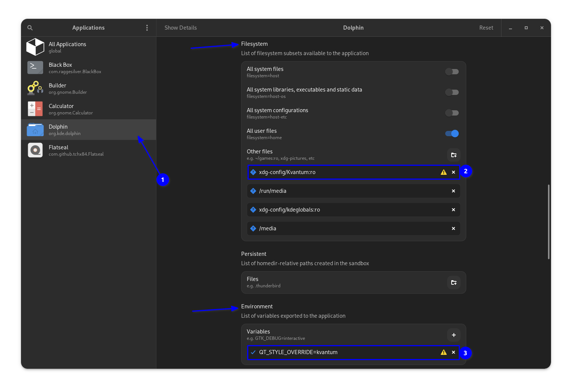Enable All system libraries switch
Image resolution: width=572 pixels, height=392 pixels.
(x=452, y=92)
